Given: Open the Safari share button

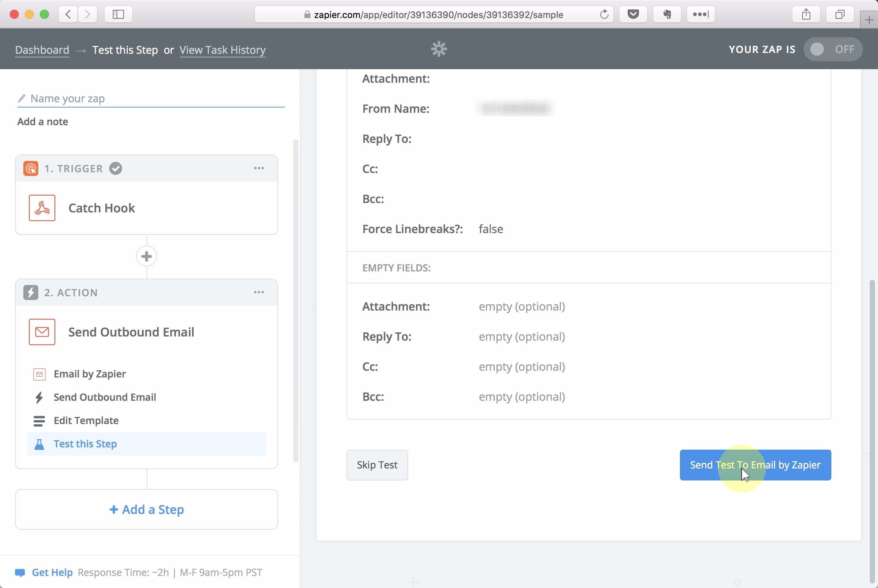Looking at the screenshot, I should click(x=806, y=14).
